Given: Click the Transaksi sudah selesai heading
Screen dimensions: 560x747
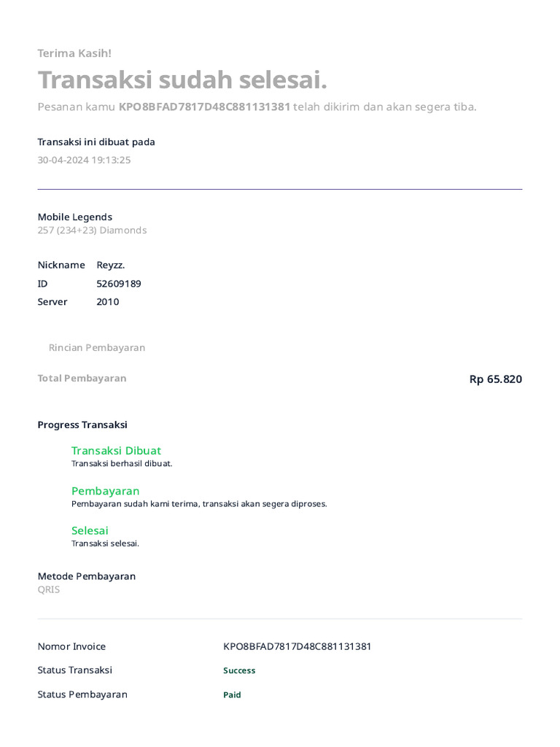Looking at the screenshot, I should point(182,80).
